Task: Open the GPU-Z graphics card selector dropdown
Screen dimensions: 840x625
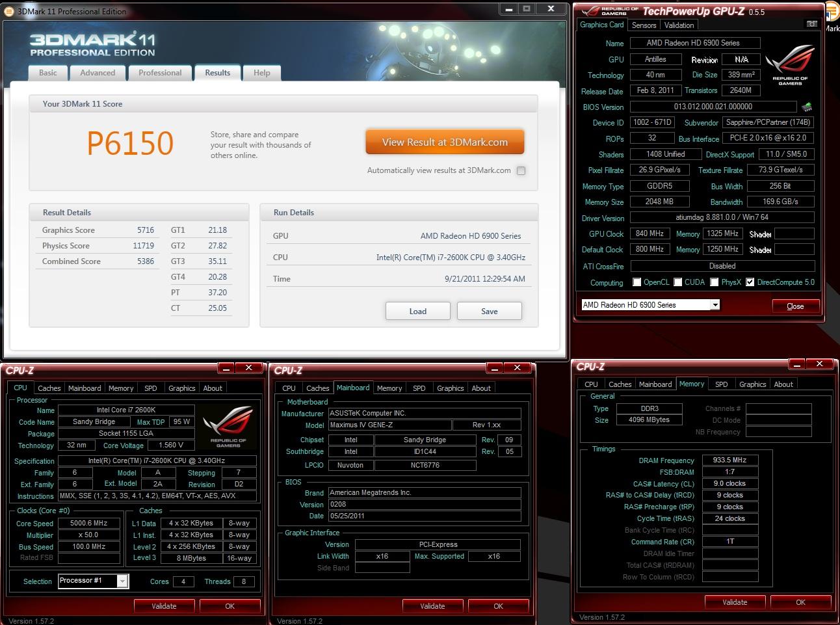Action: pyautogui.click(x=715, y=305)
